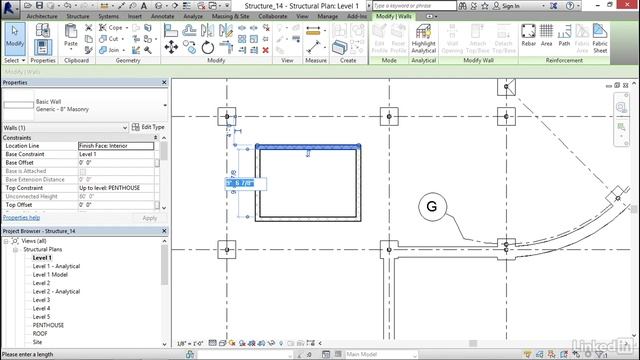Click the Type Properties icon above Properties
The height and width of the screenshot is (360, 640).
tap(42, 31)
